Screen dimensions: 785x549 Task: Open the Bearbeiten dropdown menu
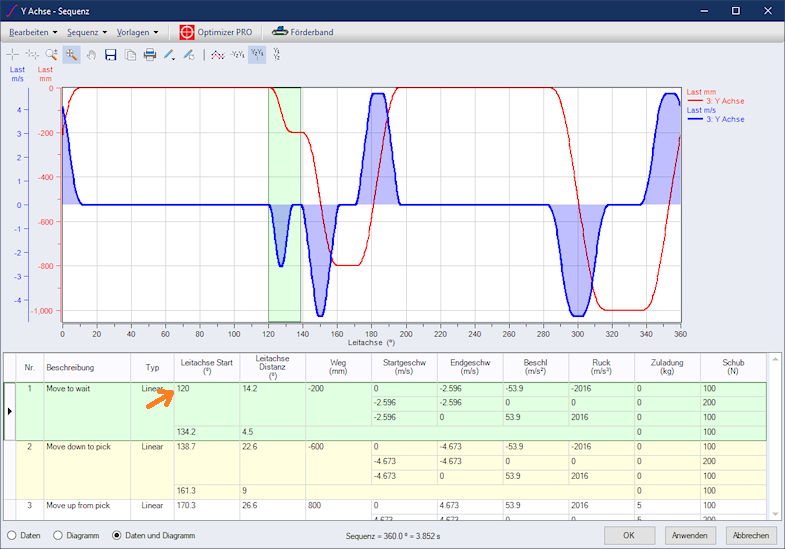pos(32,32)
